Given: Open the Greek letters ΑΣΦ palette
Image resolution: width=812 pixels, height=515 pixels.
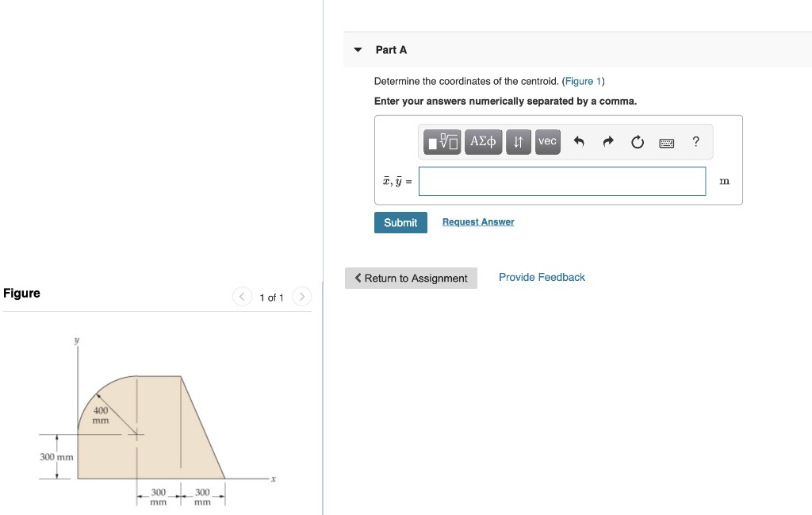Looking at the screenshot, I should point(483,141).
